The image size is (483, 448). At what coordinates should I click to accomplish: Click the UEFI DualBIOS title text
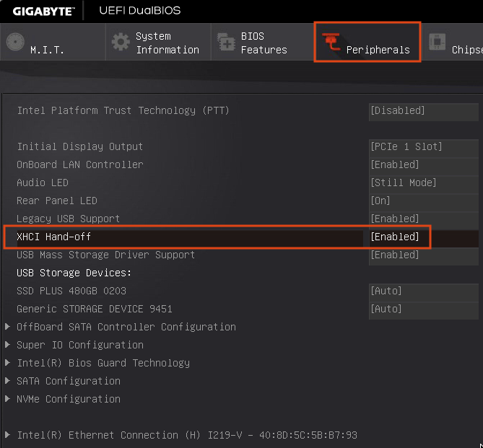[140, 11]
